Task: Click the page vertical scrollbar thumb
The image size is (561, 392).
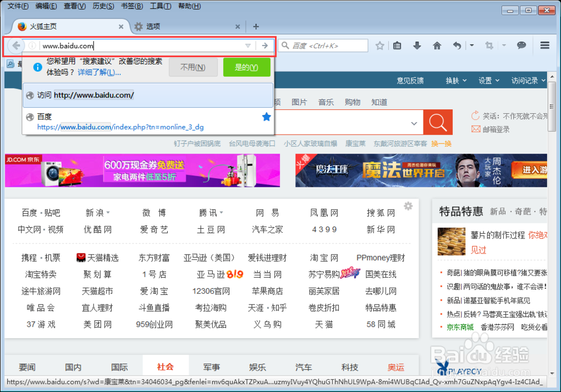Action: pos(553,107)
